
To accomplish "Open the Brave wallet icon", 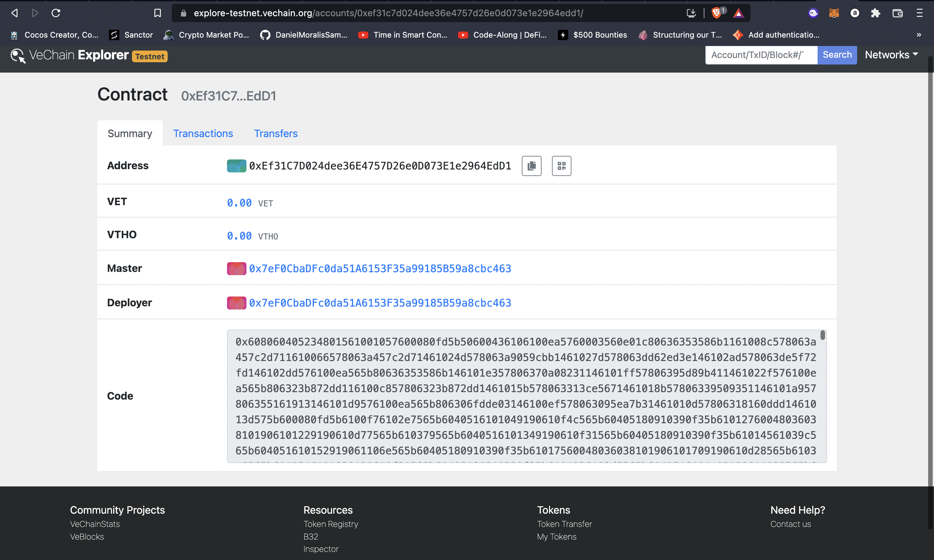I will 897,13.
